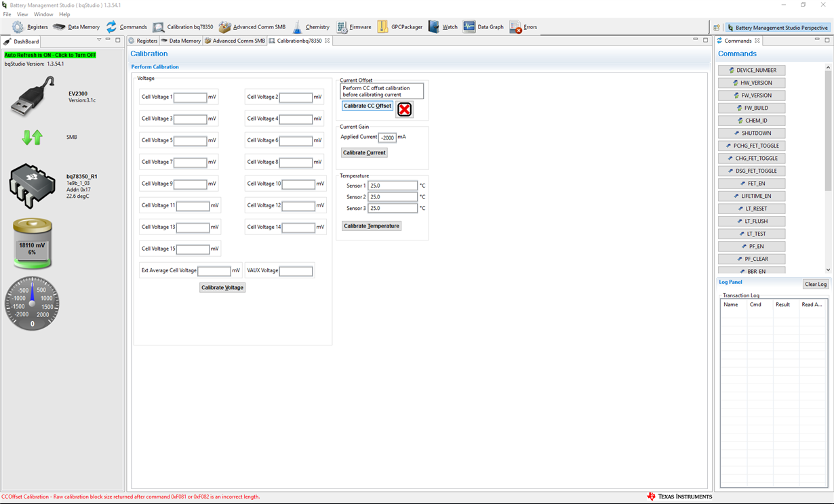This screenshot has height=504, width=834.
Task: Click the Cell Voltage 15 input field
Action: click(x=193, y=249)
